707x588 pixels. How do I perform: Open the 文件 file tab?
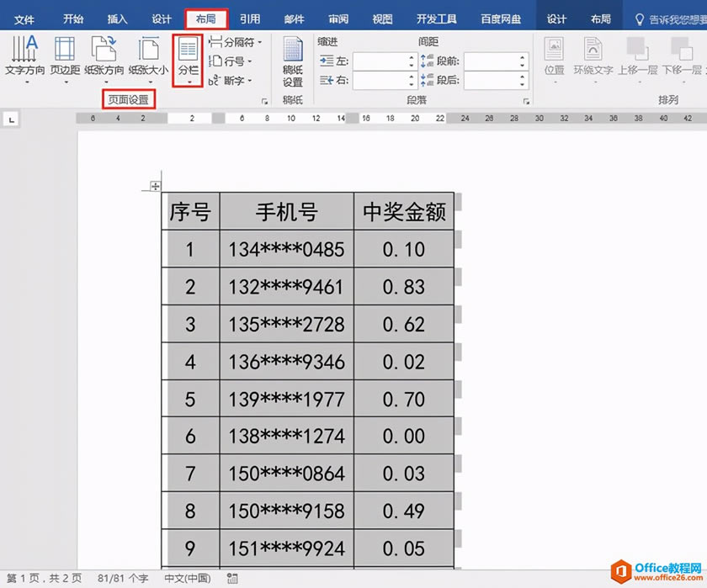[24, 19]
